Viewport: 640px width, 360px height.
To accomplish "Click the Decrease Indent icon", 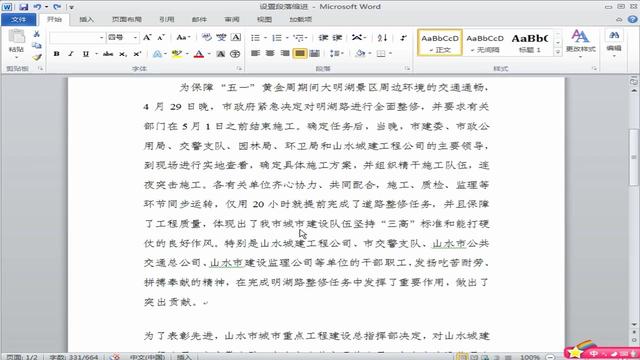I will (x=323, y=38).
